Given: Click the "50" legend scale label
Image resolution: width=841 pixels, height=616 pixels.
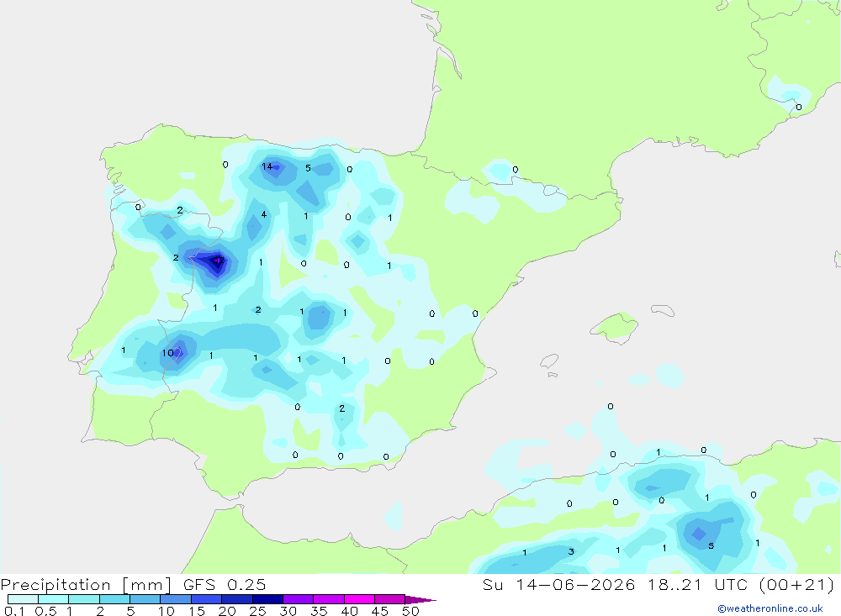Looking at the screenshot, I should coord(410,611).
